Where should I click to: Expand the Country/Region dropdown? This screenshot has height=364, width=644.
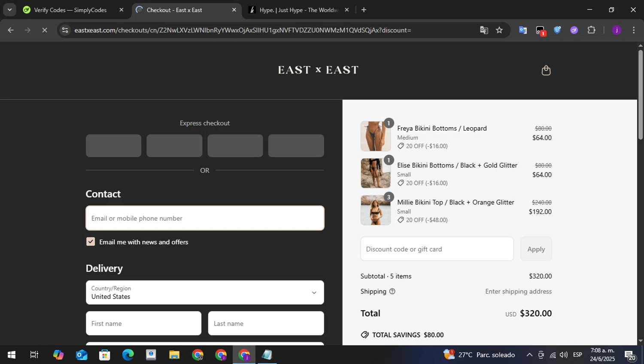(205, 293)
